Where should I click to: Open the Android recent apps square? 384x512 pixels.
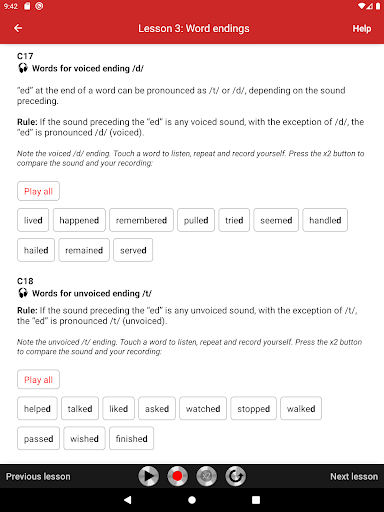click(x=256, y=500)
